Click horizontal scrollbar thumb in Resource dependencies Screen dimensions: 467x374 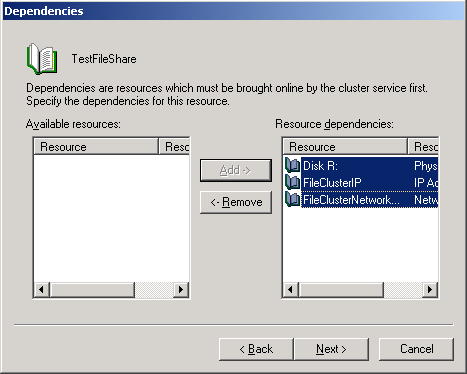coord(341,289)
